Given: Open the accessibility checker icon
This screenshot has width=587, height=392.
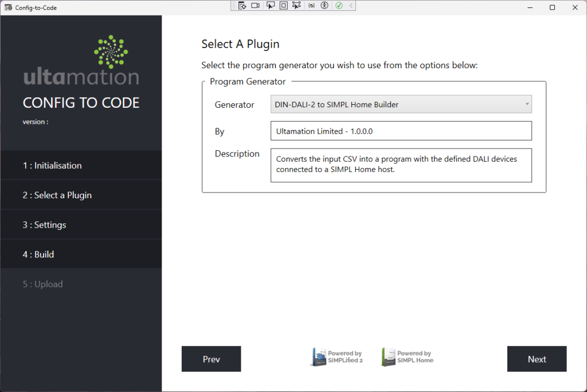Looking at the screenshot, I should click(324, 6).
